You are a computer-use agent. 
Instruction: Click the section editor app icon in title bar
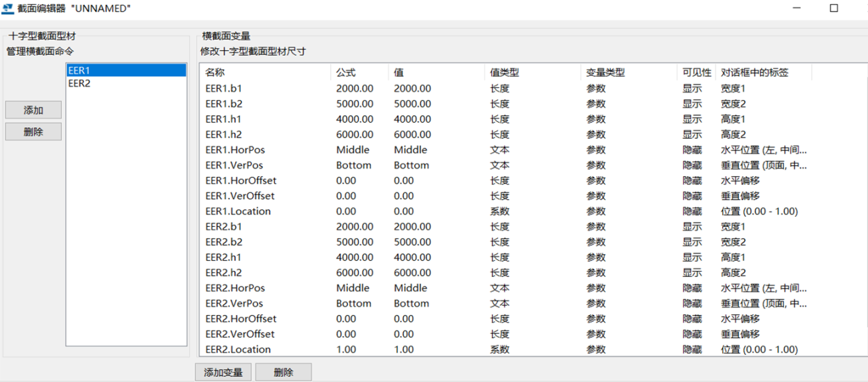[8, 9]
